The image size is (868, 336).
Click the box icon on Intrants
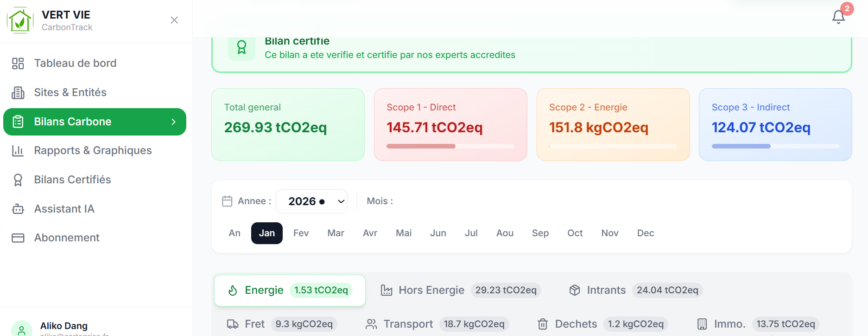575,290
